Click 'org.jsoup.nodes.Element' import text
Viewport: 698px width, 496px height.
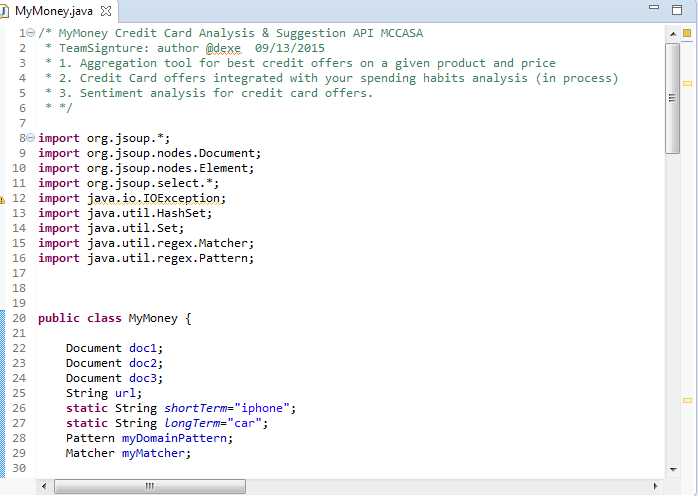167,168
